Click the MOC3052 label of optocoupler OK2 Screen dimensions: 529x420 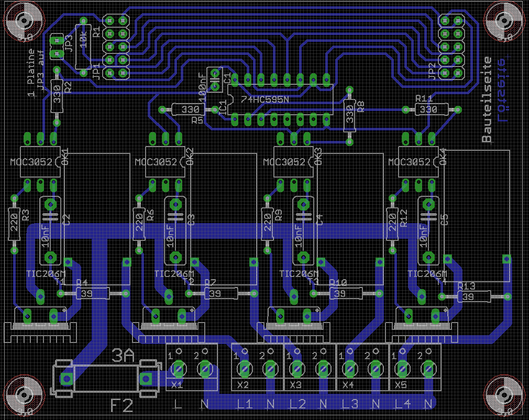pyautogui.click(x=156, y=162)
